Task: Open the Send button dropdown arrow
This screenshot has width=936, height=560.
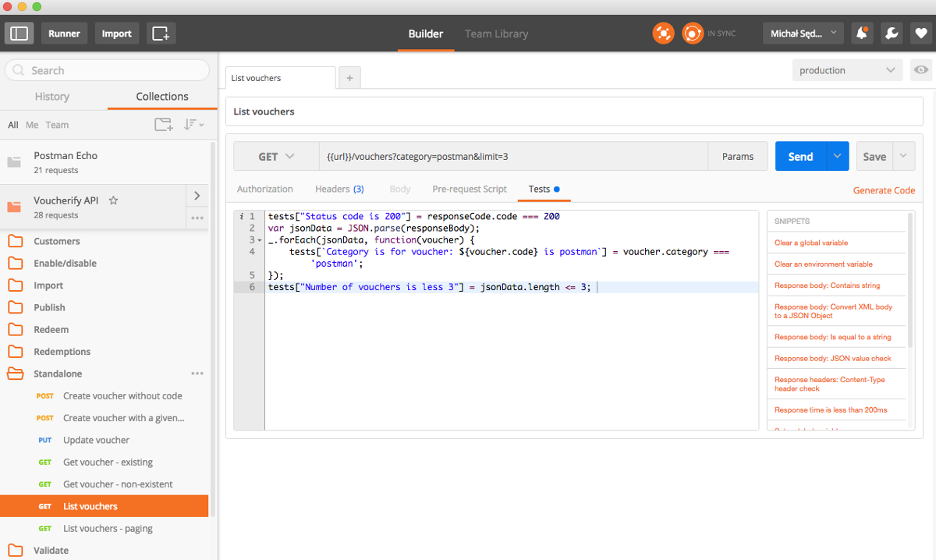Action: [837, 156]
